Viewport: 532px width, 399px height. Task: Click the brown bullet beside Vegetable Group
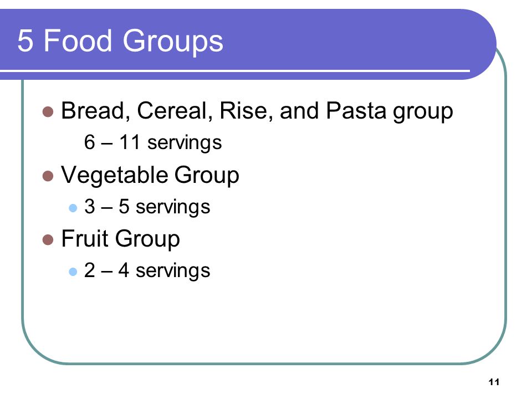48,176
